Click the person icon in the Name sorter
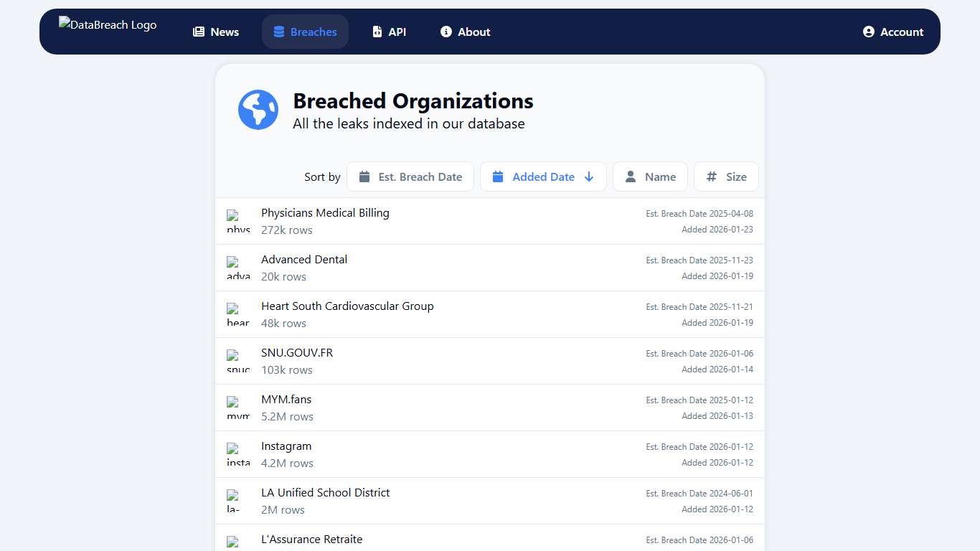 pos(631,176)
